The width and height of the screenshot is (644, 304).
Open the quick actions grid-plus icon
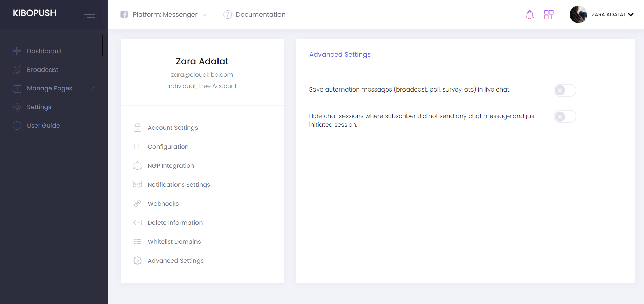coord(549,15)
